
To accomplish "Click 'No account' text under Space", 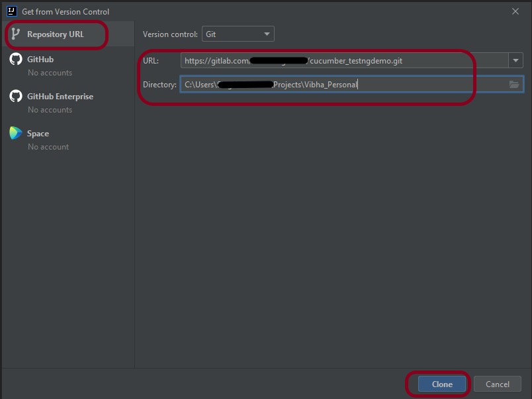I will pyautogui.click(x=48, y=147).
